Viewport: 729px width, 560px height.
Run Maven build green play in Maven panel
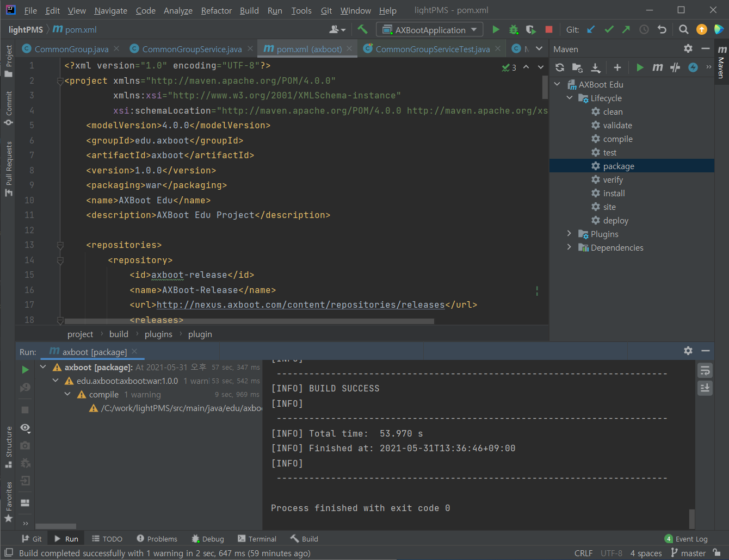(640, 67)
